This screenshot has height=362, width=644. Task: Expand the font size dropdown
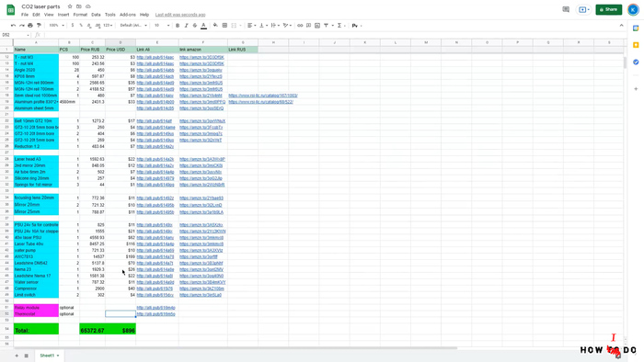coord(162,26)
